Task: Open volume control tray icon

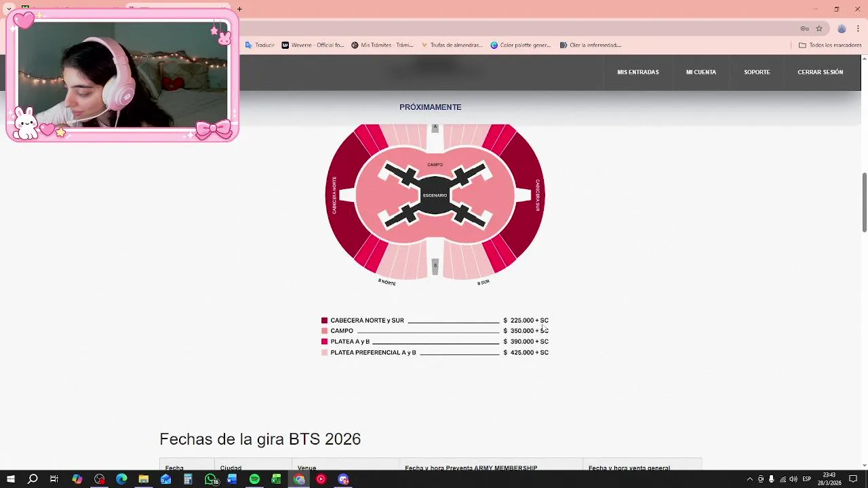Action: click(x=793, y=479)
